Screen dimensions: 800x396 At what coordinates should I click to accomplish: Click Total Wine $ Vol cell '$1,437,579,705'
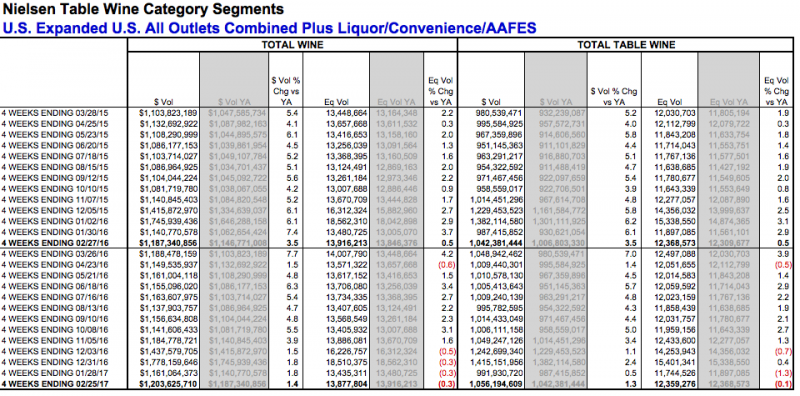(x=169, y=352)
